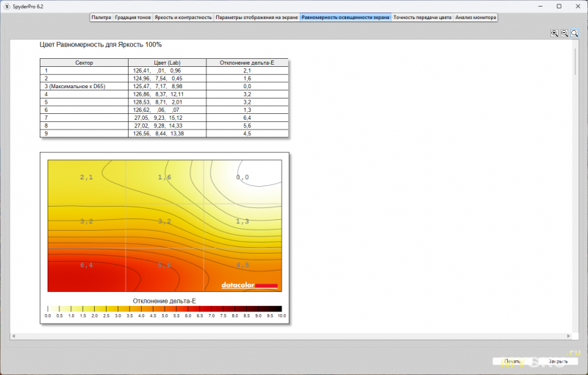Switch to Градация тонов tab
Viewport: 588px width, 375px height.
(133, 17)
